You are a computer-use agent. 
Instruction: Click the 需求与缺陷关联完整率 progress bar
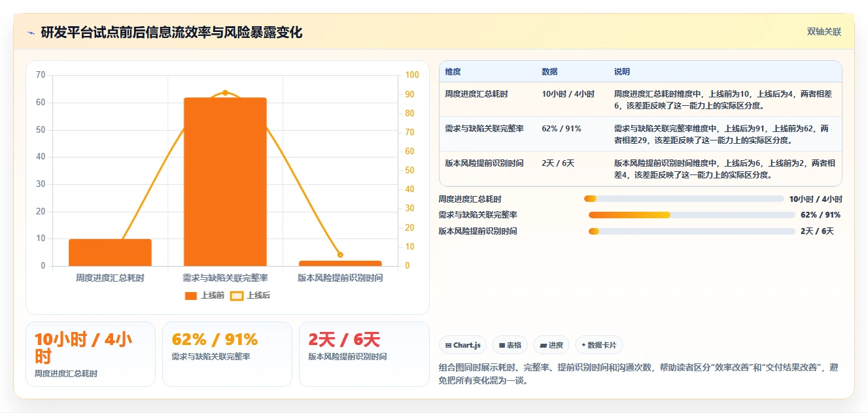tap(691, 215)
